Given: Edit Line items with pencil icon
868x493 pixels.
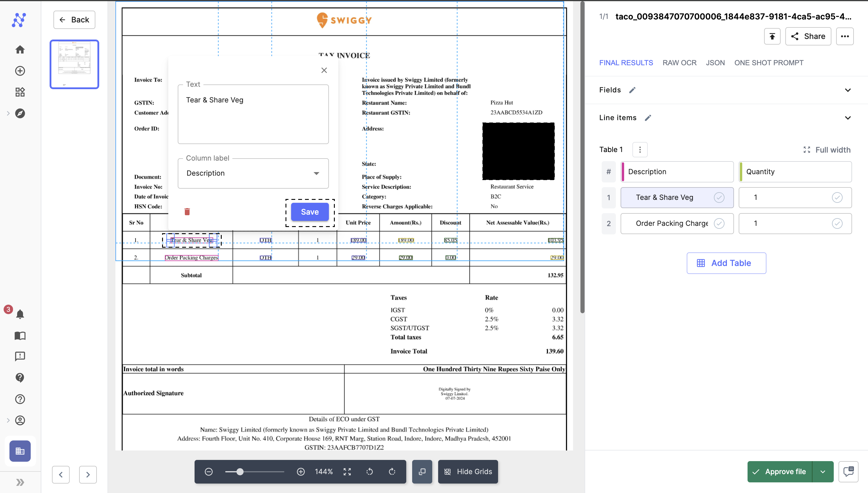Looking at the screenshot, I should coord(648,118).
